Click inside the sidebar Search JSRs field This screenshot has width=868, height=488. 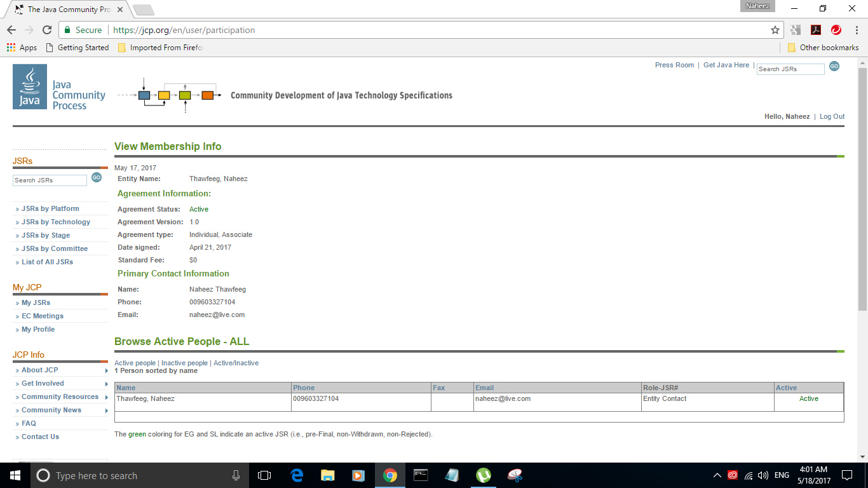click(50, 180)
